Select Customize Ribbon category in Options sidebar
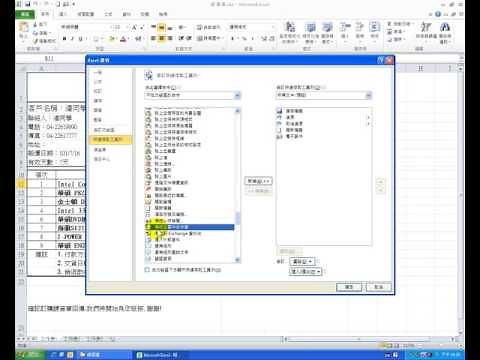 104,130
